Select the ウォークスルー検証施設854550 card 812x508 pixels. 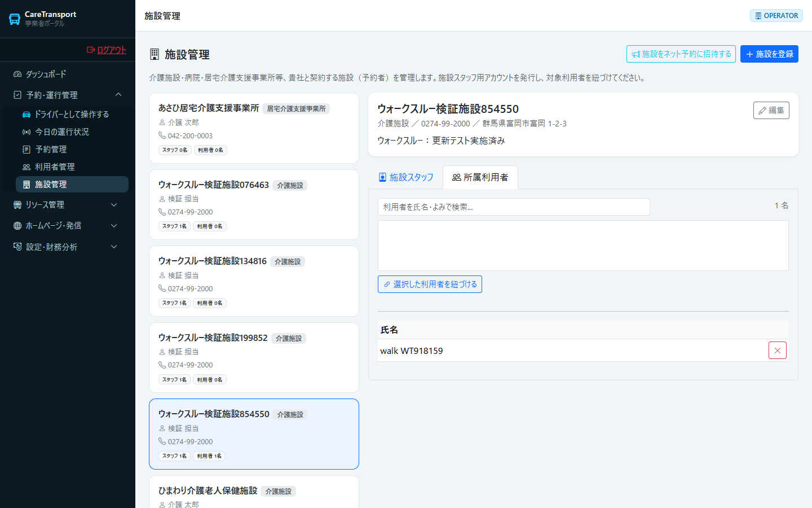tap(254, 434)
